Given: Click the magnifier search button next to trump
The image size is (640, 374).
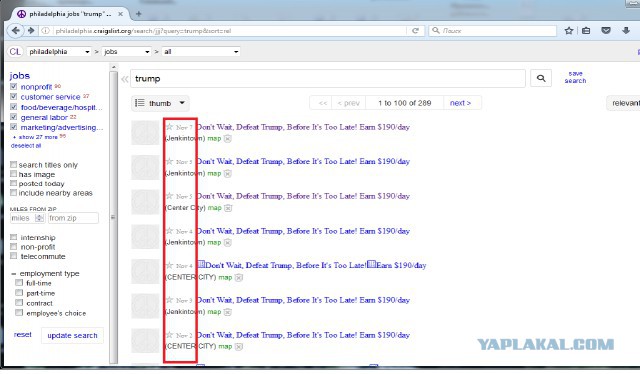Looking at the screenshot, I should [x=541, y=78].
